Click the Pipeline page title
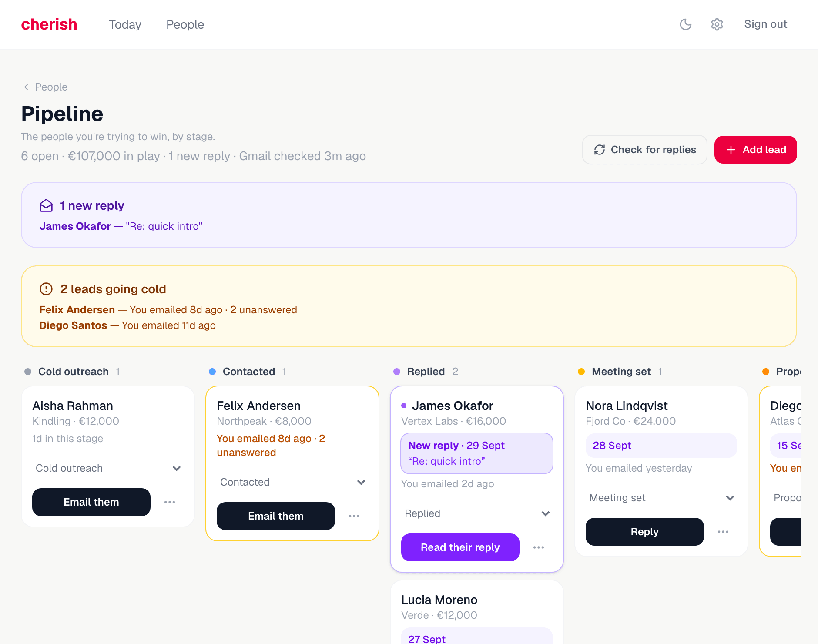 coord(62,114)
